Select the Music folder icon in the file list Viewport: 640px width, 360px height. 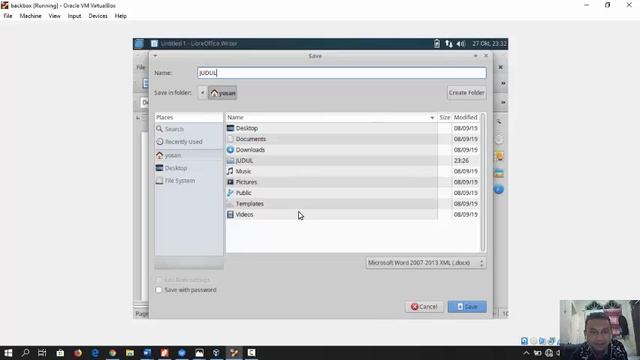(x=230, y=171)
